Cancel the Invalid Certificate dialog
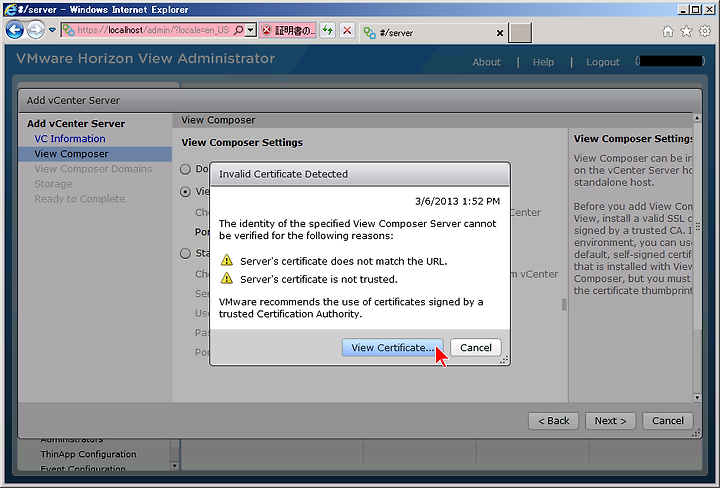The height and width of the screenshot is (488, 720). pyautogui.click(x=476, y=348)
